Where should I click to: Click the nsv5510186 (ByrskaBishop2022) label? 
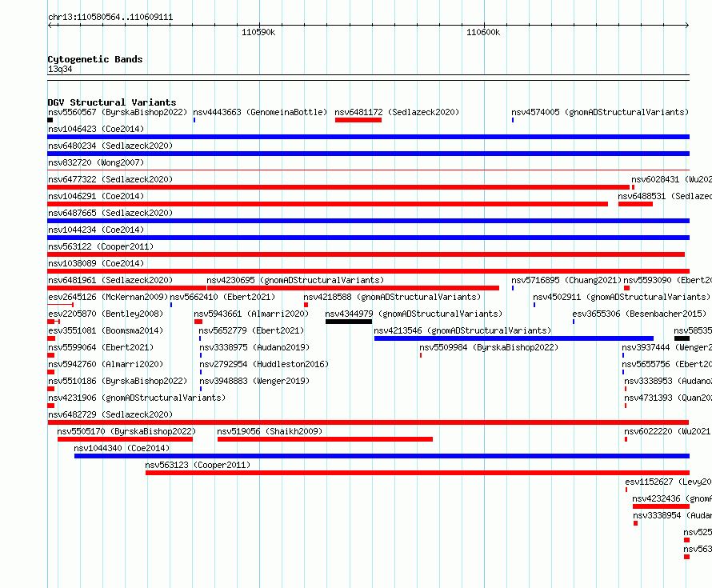tap(118, 381)
